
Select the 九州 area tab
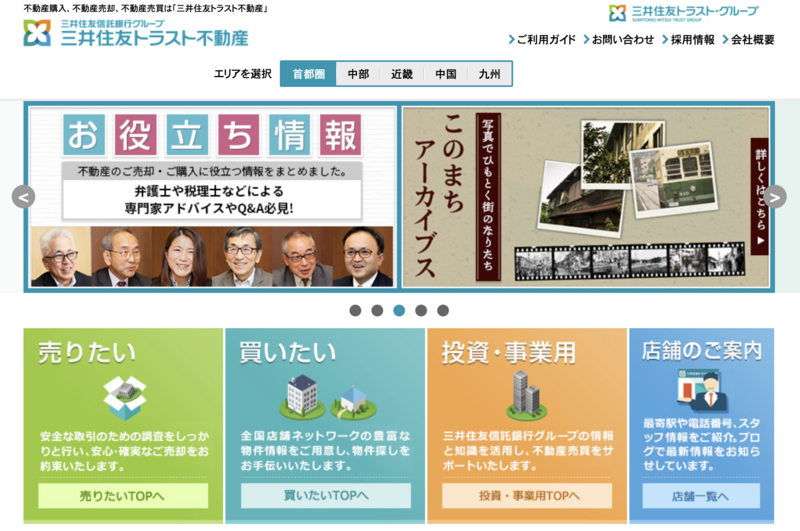coord(489,74)
